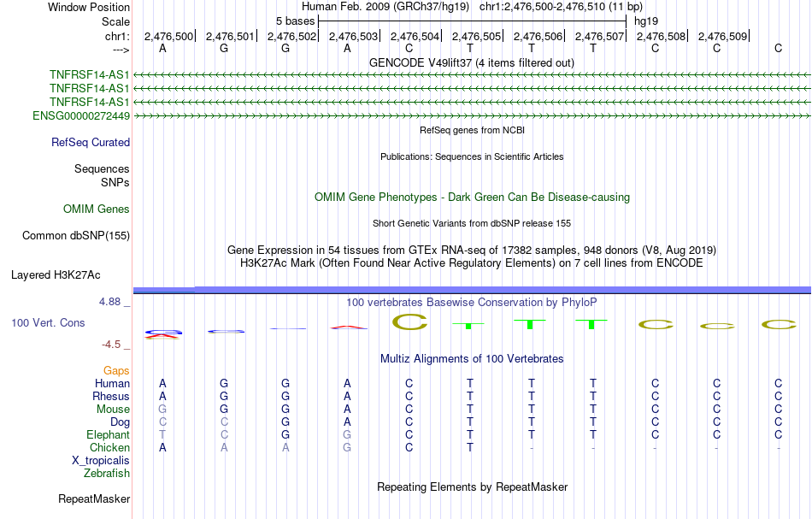
Task: Open Gene Expression in 54 tissues GTEx title
Action: click(x=472, y=251)
